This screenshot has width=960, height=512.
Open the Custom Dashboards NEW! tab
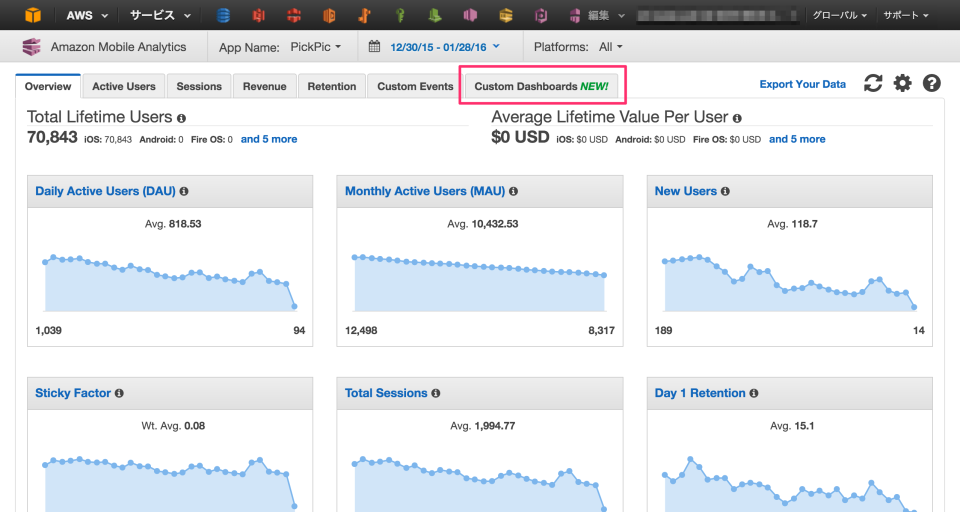click(x=541, y=86)
